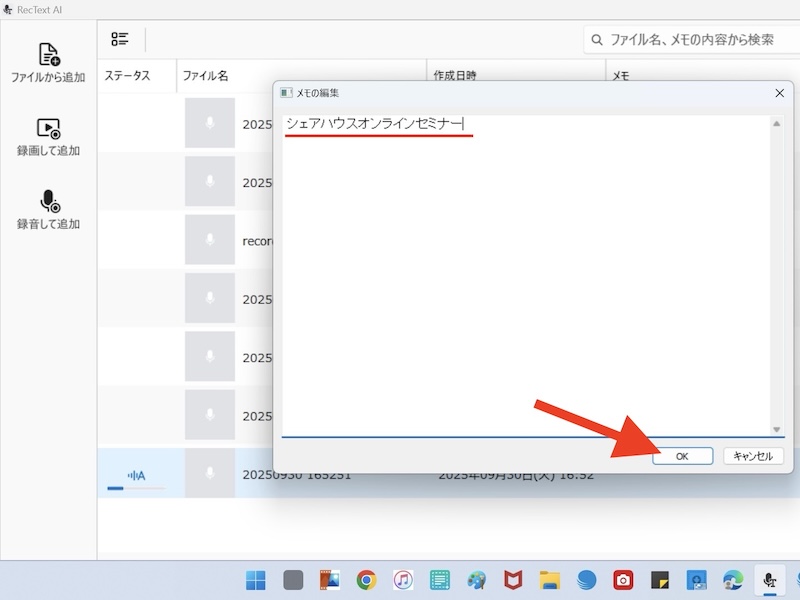Image resolution: width=800 pixels, height=600 pixels.
Task: Open Google Chrome from the taskbar
Action: [x=366, y=580]
